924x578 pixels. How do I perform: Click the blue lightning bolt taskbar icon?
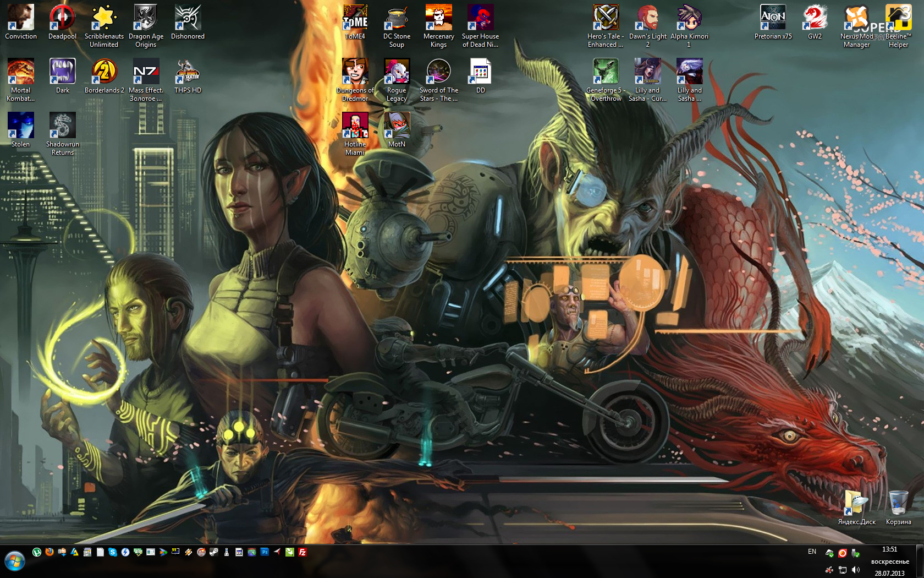125,552
